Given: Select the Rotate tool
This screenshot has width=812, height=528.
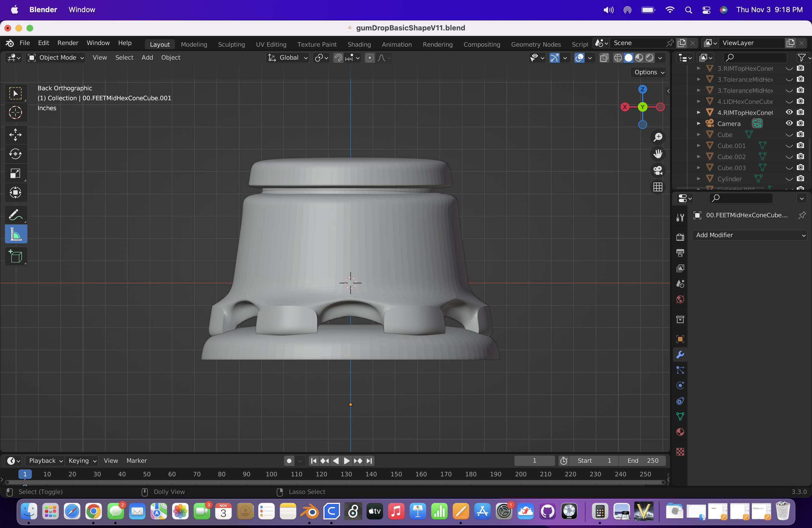Looking at the screenshot, I should click(x=15, y=154).
